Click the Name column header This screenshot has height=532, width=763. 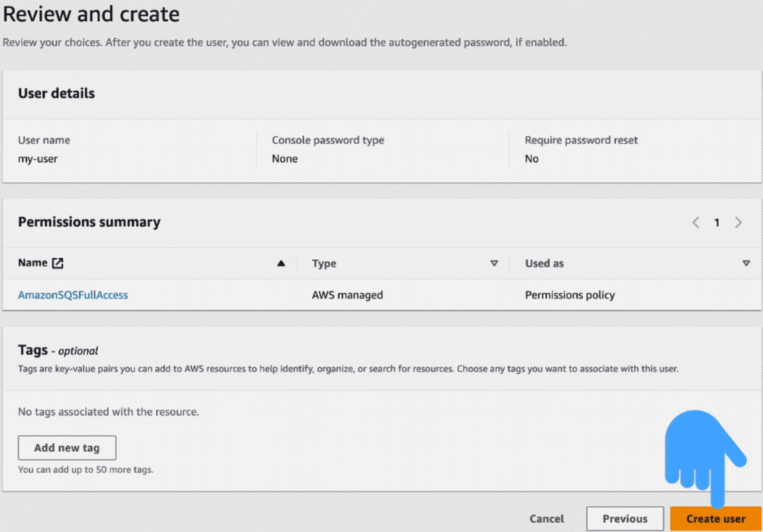tap(33, 263)
